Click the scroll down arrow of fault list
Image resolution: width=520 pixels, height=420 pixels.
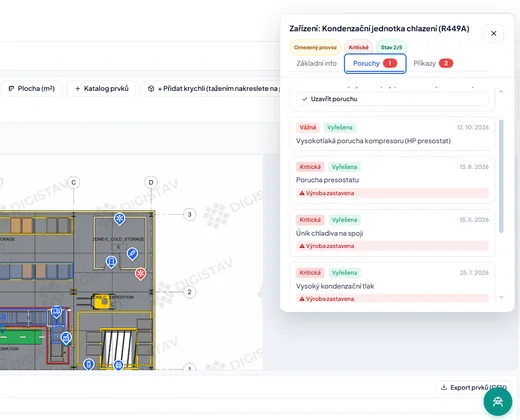coord(501,297)
